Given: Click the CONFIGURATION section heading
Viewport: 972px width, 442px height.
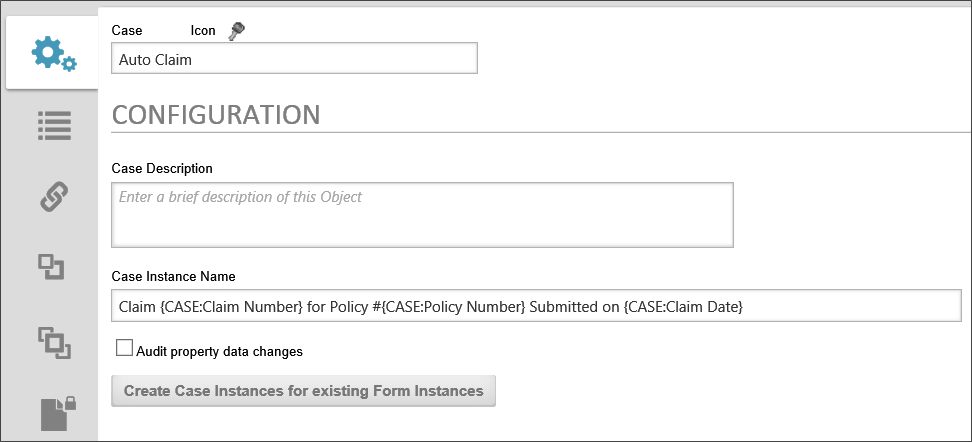Looking at the screenshot, I should (x=215, y=113).
